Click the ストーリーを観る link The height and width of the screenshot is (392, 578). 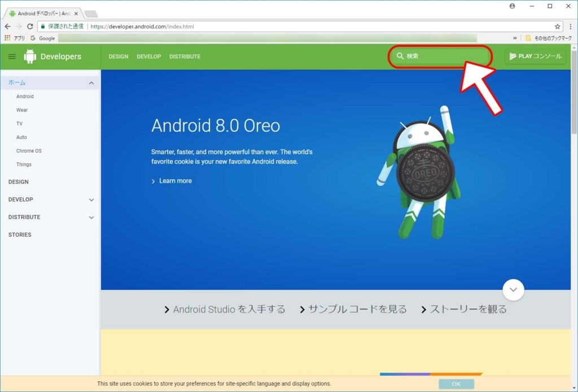464,309
